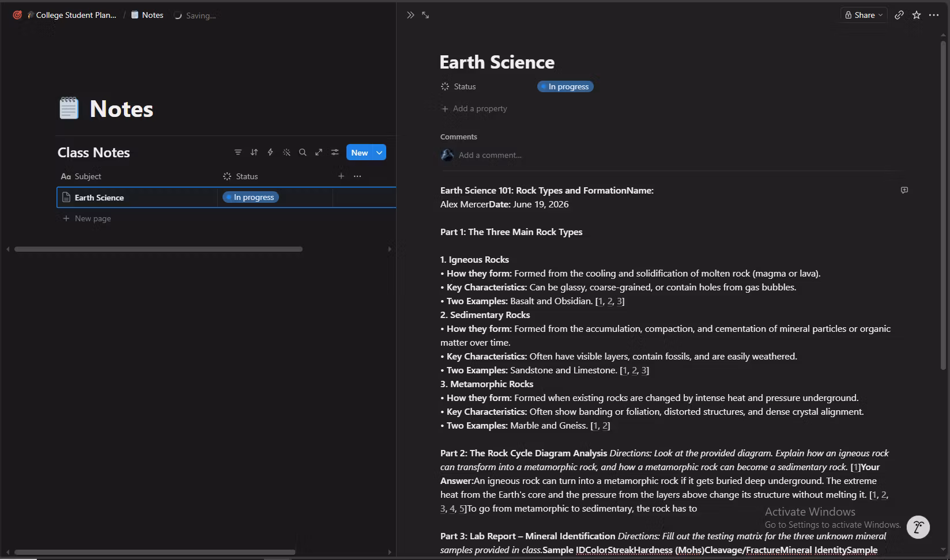Expand the New button dropdown arrow
The height and width of the screenshot is (560, 950).
379,153
